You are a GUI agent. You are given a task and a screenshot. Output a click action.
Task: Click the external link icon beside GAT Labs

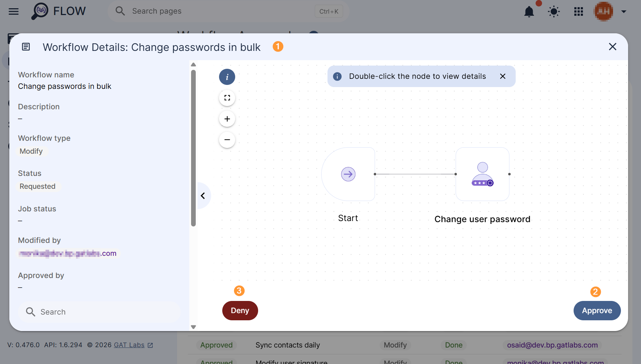[x=150, y=345]
